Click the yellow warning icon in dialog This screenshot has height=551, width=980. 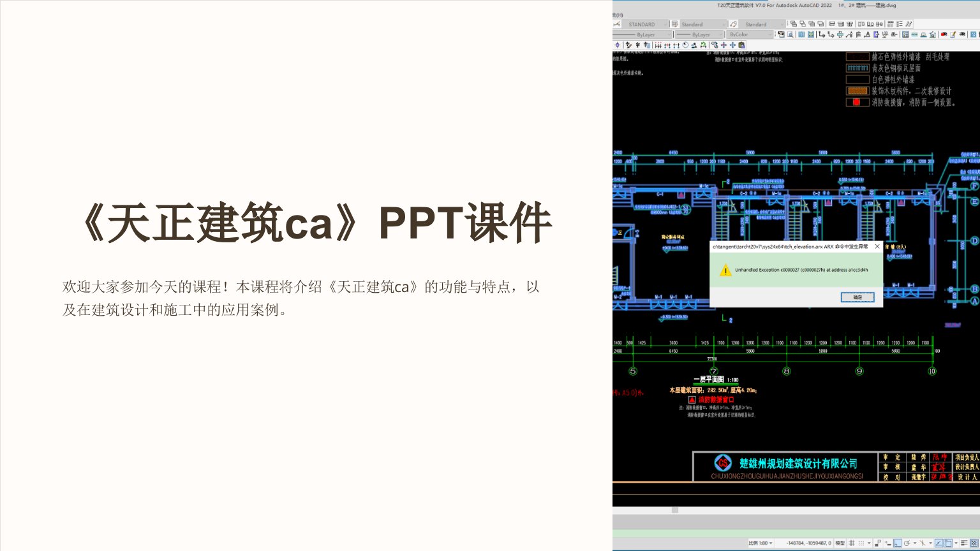pyautogui.click(x=725, y=270)
